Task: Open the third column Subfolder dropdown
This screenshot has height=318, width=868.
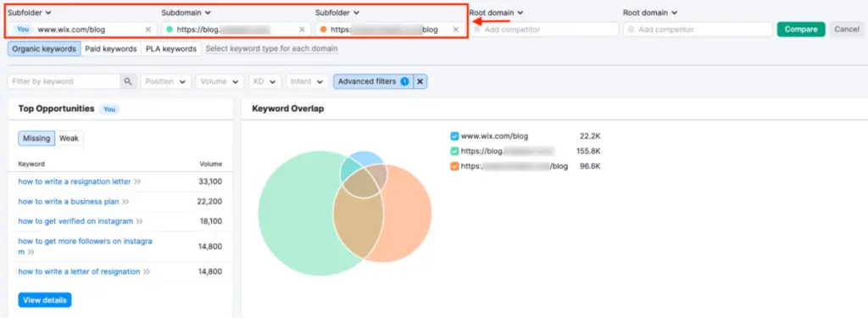Action: 337,12
